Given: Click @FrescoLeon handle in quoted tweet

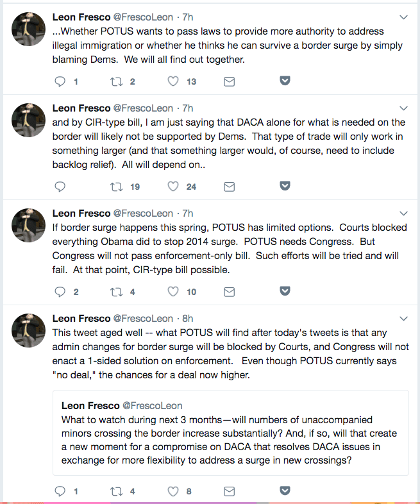Looking at the screenshot, I should click(152, 406).
